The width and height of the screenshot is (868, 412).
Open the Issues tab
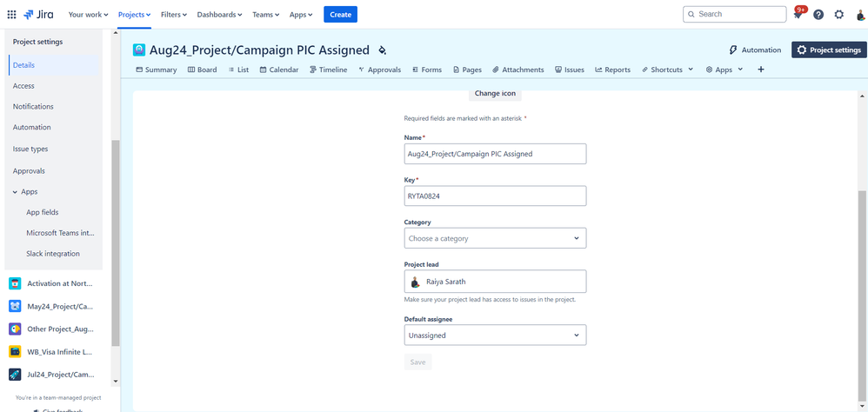(570, 70)
